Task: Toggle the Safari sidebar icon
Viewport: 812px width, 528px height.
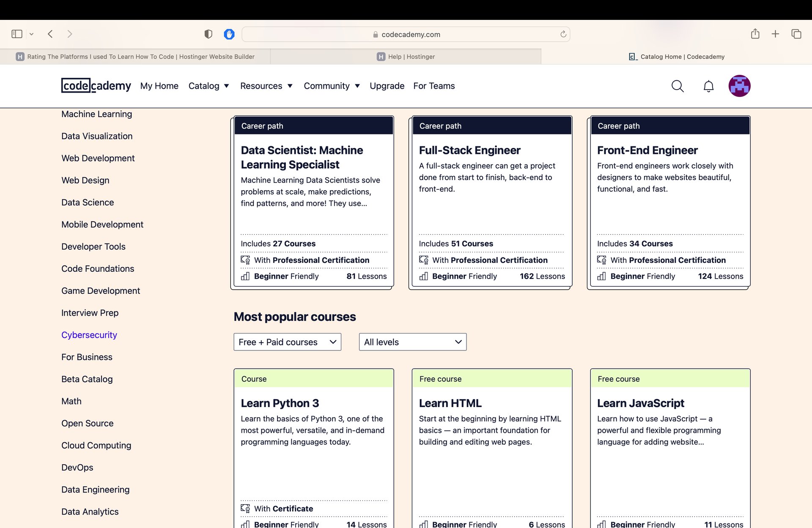Action: point(17,34)
